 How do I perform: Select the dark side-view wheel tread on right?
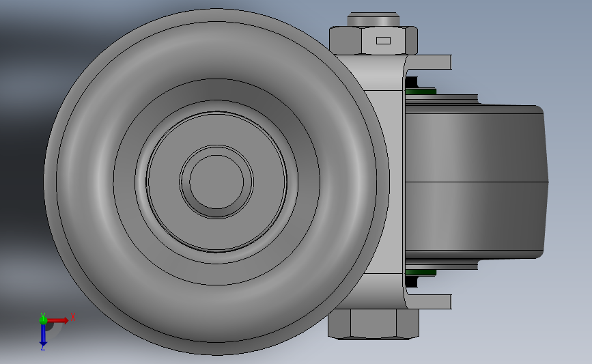477,182
